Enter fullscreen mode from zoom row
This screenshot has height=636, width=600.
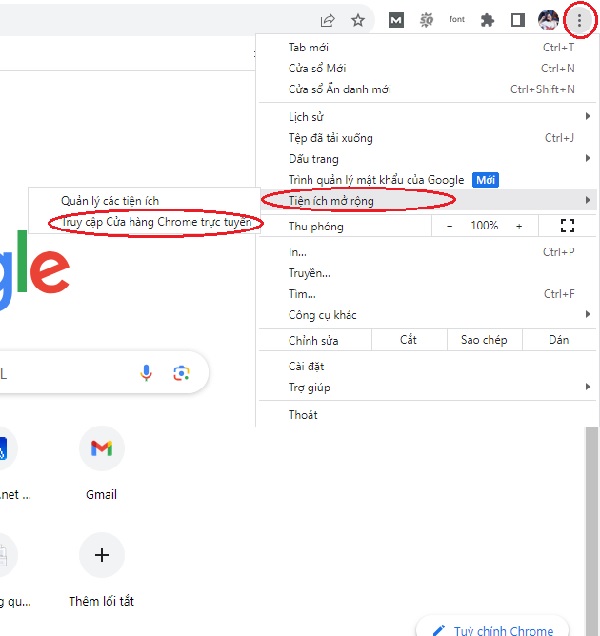coord(568,226)
